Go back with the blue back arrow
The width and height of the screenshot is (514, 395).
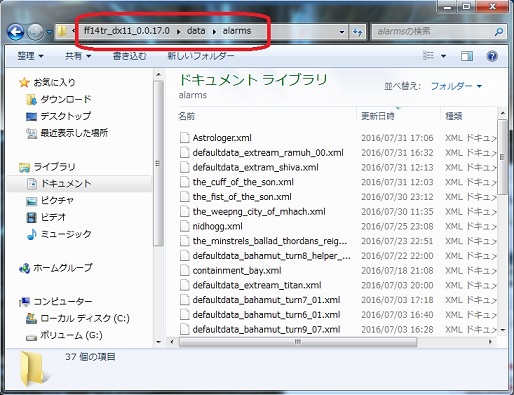coord(15,32)
